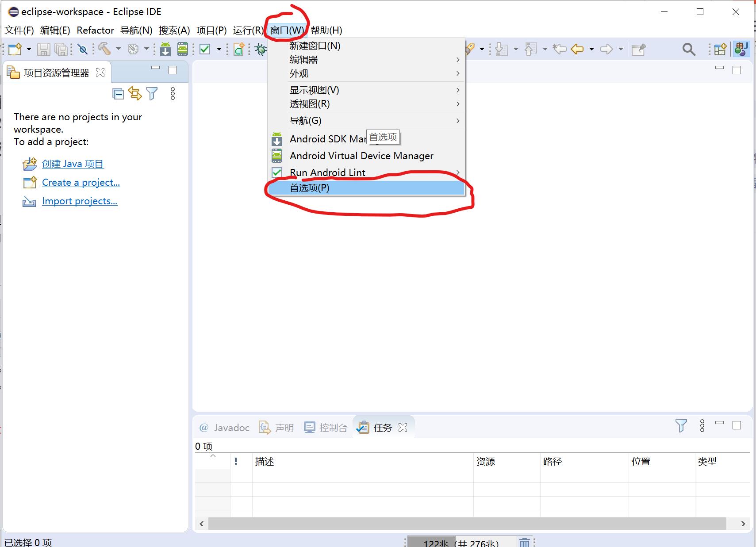Click the 创建 Java 项目 link

click(x=73, y=164)
